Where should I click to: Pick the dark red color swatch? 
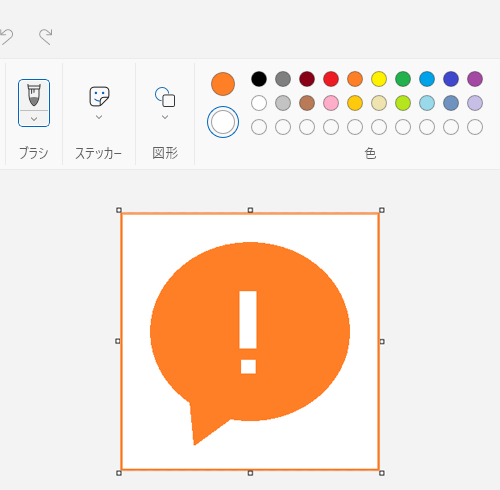[x=307, y=79]
